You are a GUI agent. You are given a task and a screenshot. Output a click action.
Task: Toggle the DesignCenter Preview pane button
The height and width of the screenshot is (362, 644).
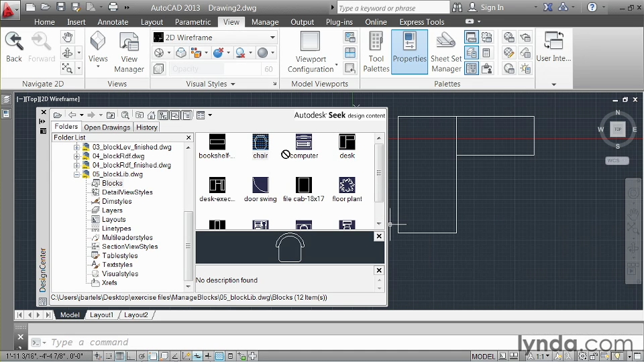(x=175, y=115)
